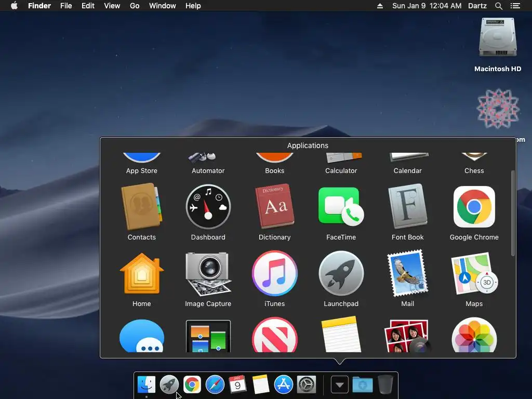Viewport: 532px width, 399px height.
Task: Open the Window menu
Action: tap(163, 6)
